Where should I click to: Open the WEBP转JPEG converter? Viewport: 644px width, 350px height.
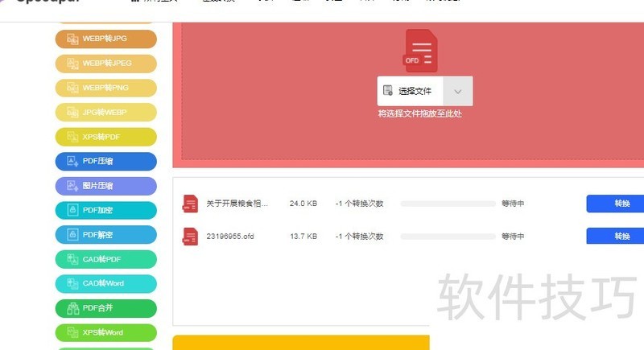point(106,64)
